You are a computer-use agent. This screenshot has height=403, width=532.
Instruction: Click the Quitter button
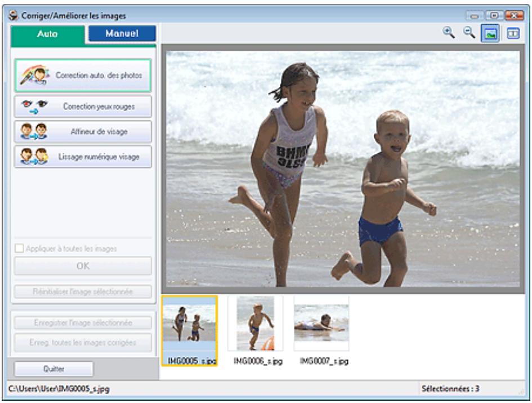(53, 369)
